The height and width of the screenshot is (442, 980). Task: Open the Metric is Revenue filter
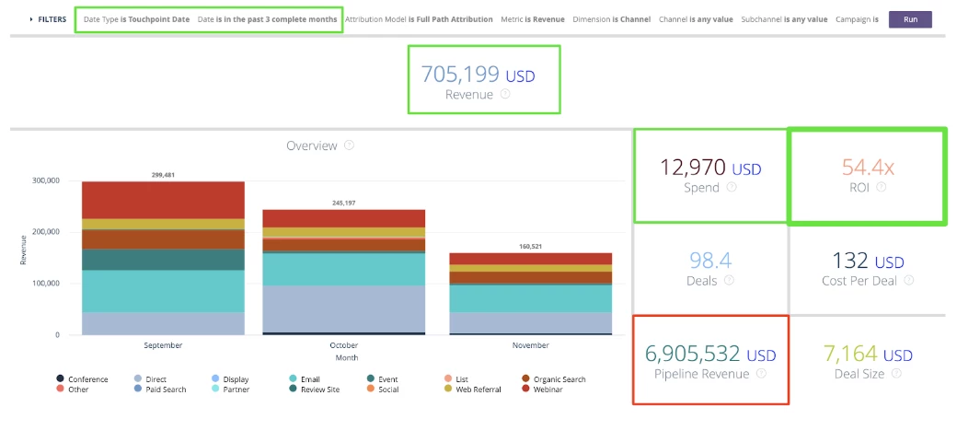point(533,19)
